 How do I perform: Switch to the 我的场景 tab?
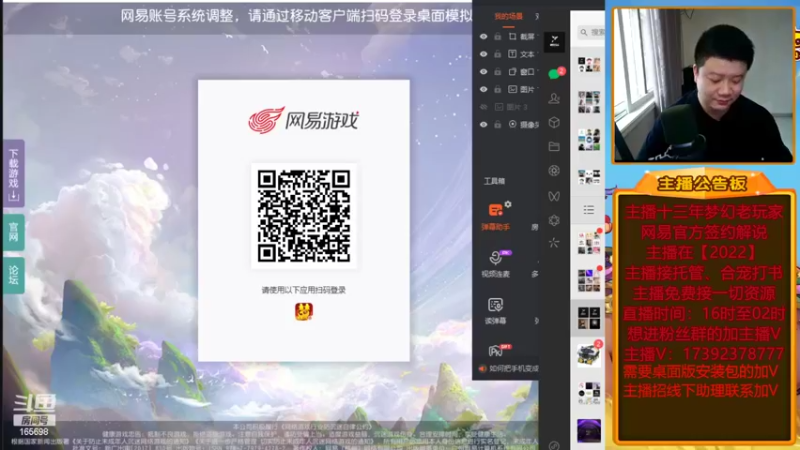pos(508,16)
